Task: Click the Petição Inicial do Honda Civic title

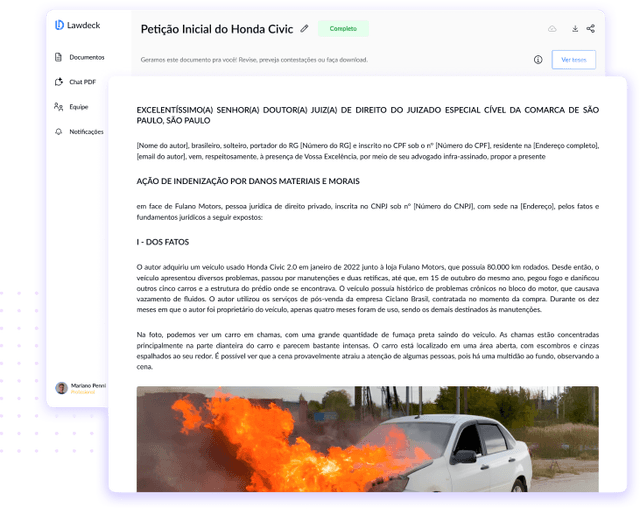Action: tap(217, 29)
